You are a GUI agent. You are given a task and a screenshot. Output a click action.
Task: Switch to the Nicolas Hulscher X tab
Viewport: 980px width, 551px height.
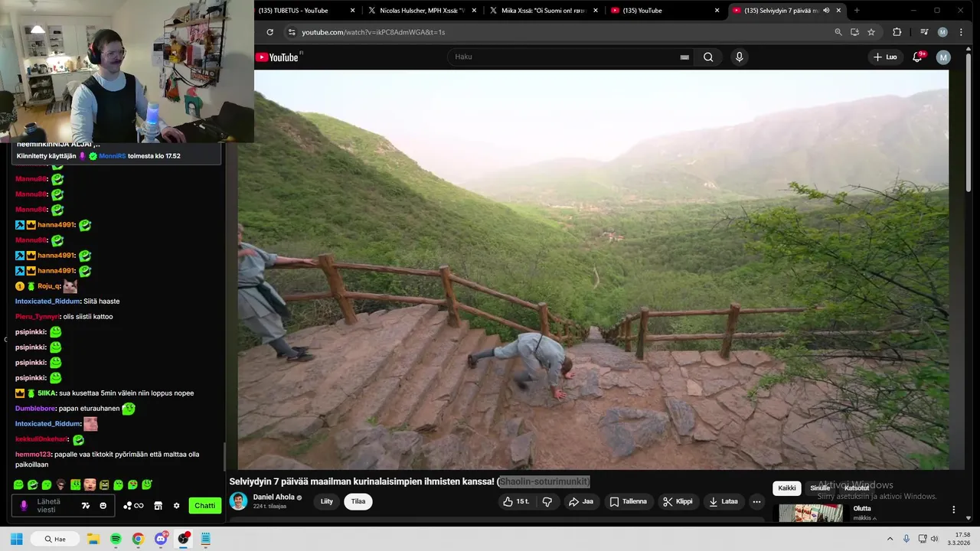(422, 11)
